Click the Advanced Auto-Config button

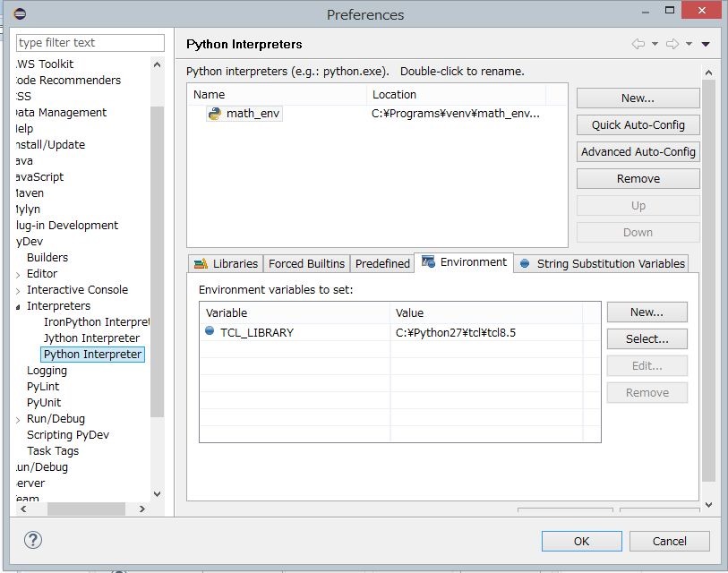coord(638,152)
